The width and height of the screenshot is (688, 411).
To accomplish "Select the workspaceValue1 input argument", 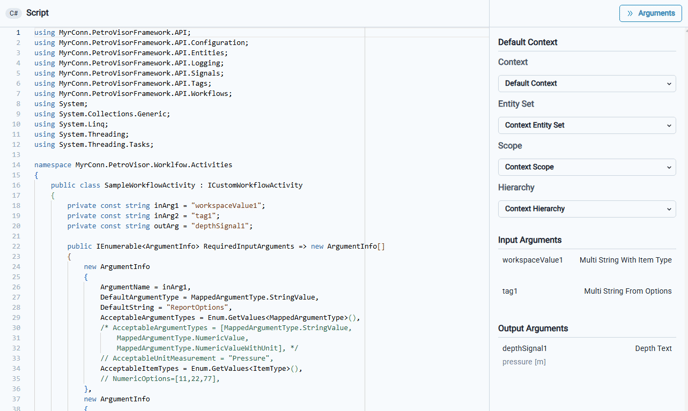I will [x=533, y=260].
